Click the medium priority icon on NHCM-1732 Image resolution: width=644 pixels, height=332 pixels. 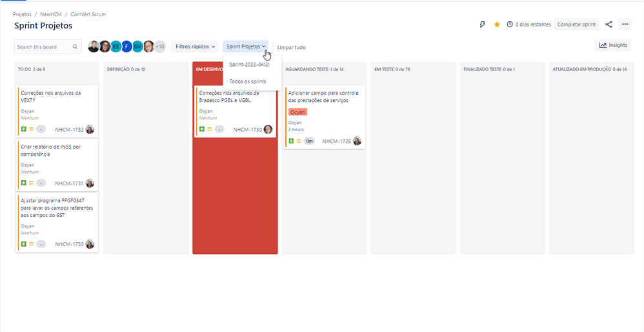tap(31, 129)
